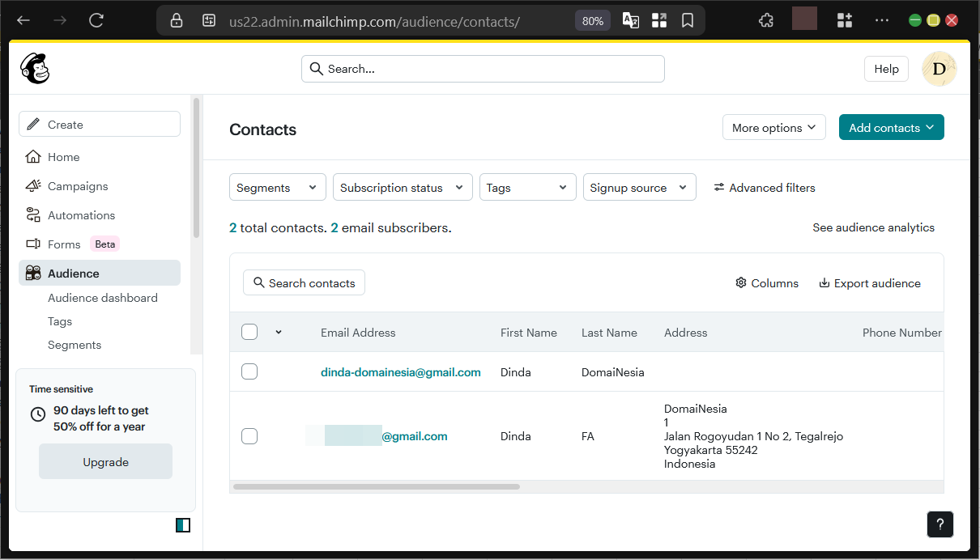The image size is (980, 560).
Task: Check the checkbox for the second contact
Action: coord(249,435)
